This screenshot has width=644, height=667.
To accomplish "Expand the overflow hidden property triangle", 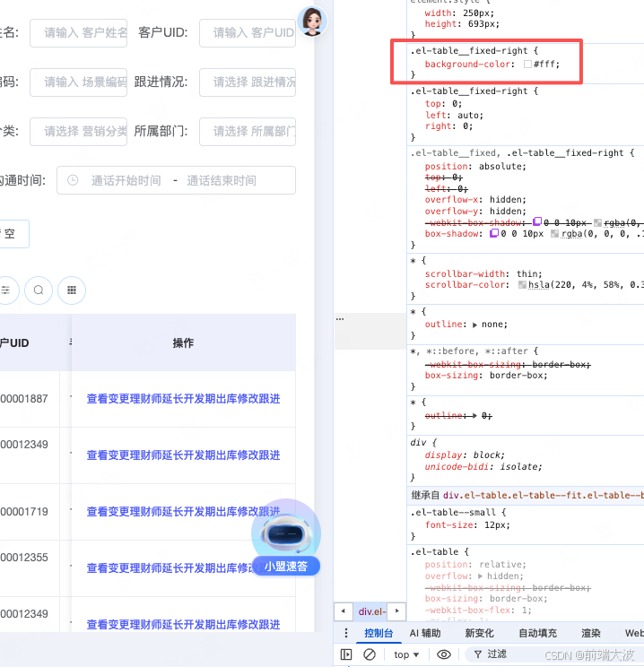I will pos(480,576).
